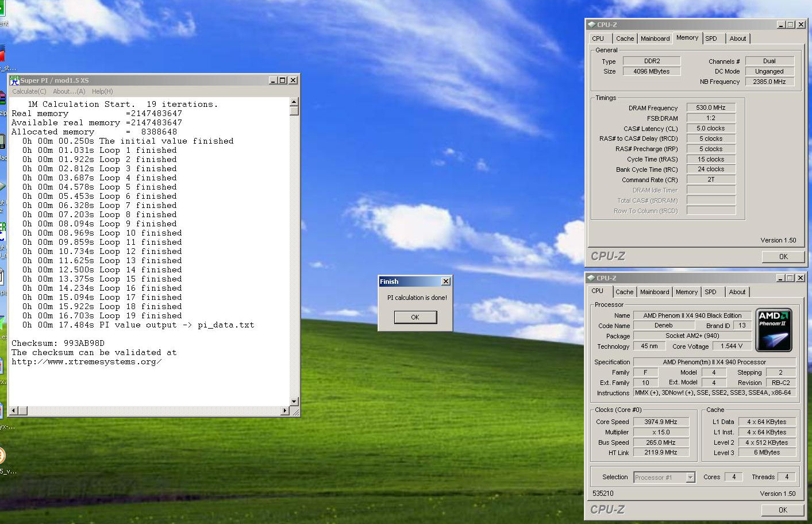Click the Core Voltage value 1.544 V
The height and width of the screenshot is (524, 812).
tap(732, 346)
